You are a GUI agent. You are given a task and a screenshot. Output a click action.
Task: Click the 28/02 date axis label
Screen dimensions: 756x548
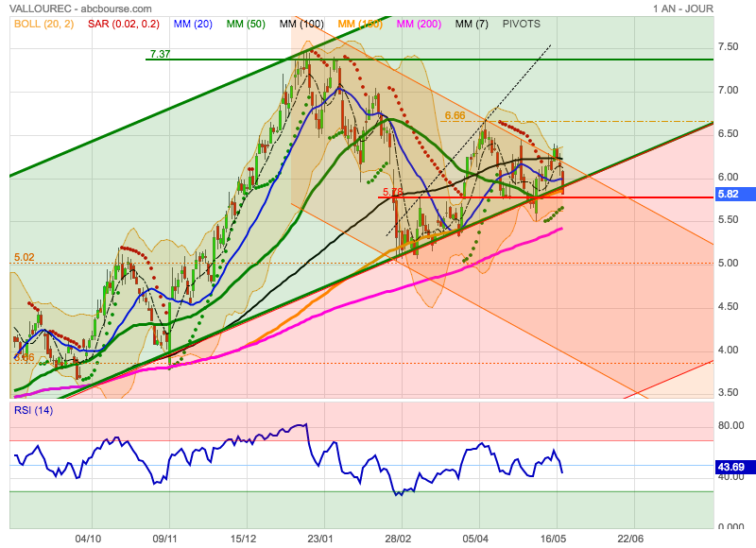[x=398, y=539]
